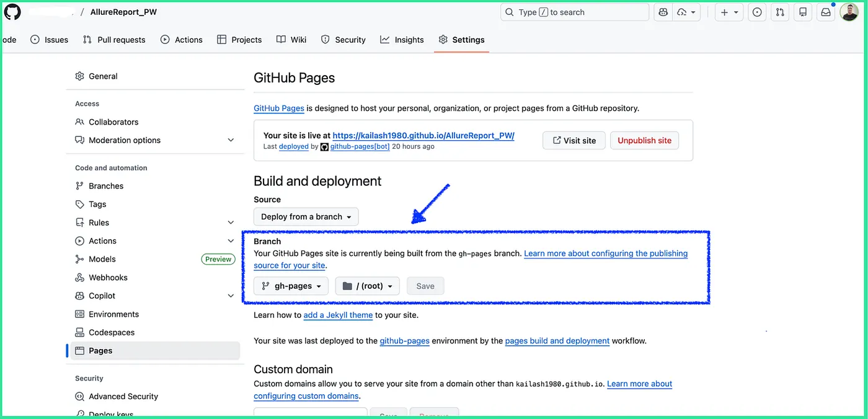Open the github-pages environment link
The width and height of the screenshot is (868, 419).
(x=404, y=341)
